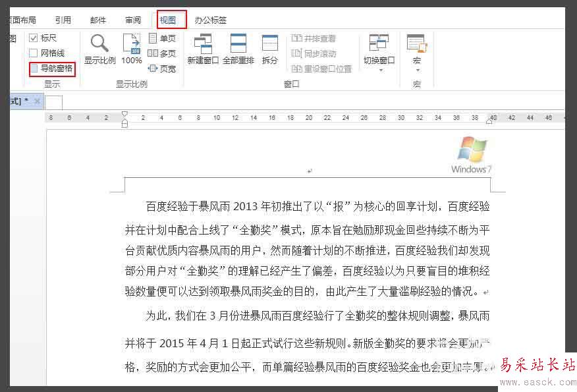Set zoom to 100%
This screenshot has height=392, width=577.
[131, 49]
